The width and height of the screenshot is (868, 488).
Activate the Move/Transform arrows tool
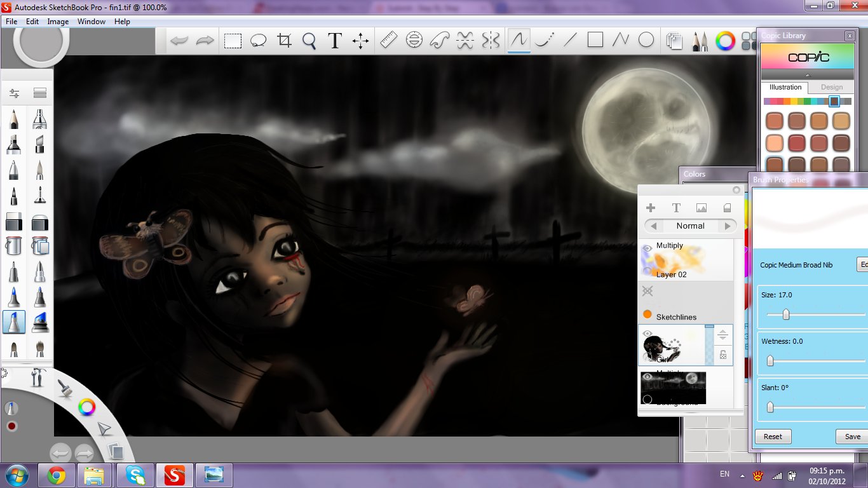pyautogui.click(x=360, y=41)
